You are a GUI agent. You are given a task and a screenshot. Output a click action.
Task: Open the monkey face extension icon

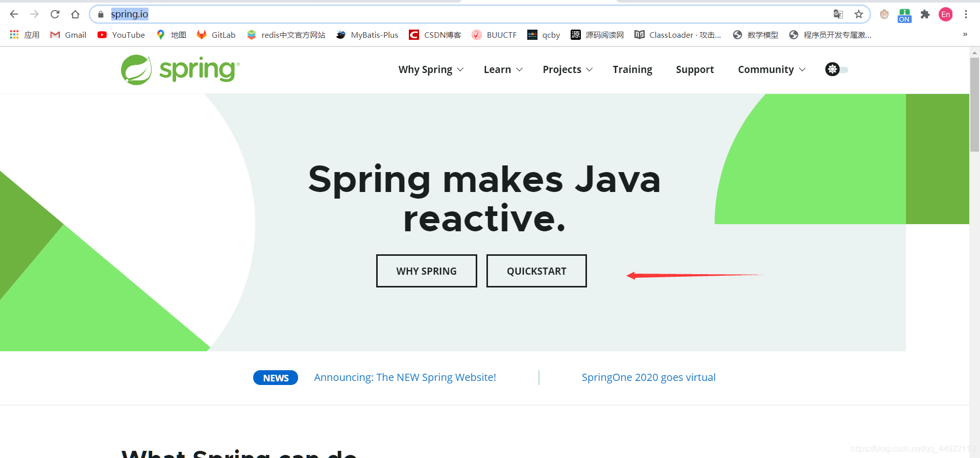pos(884,14)
